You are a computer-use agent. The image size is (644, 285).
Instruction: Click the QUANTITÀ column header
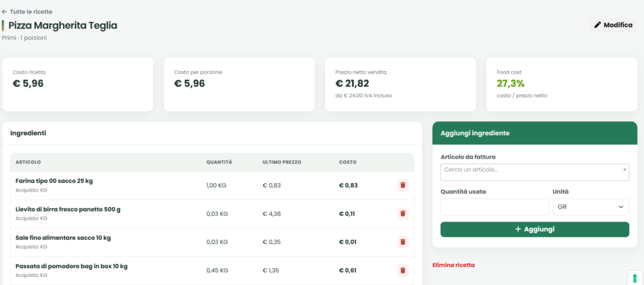[x=219, y=162]
